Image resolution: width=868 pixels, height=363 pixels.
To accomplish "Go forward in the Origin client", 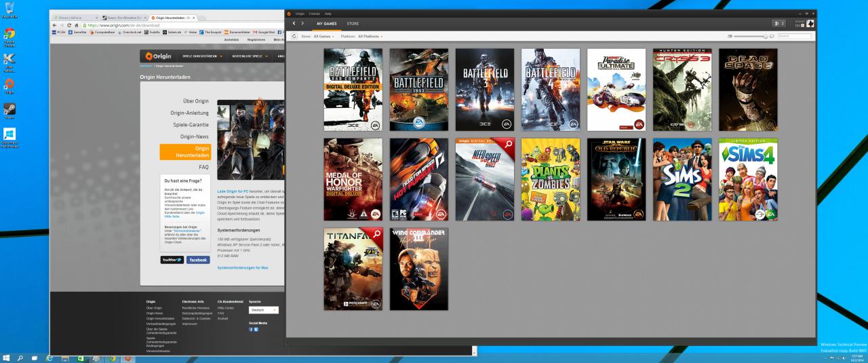I will pyautogui.click(x=303, y=24).
